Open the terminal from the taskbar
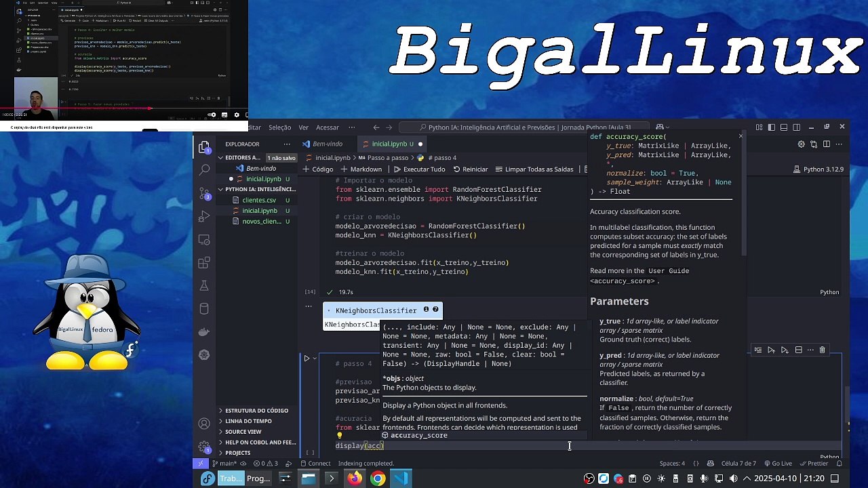The image size is (868, 488). 332,479
